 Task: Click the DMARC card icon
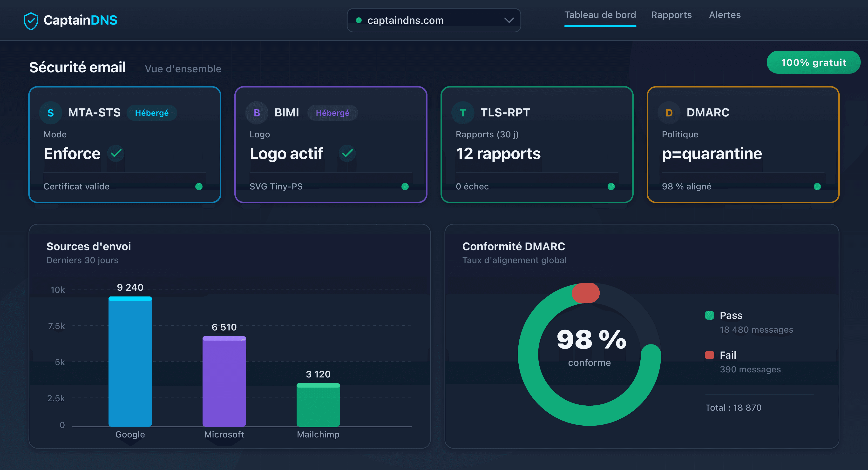pos(669,113)
